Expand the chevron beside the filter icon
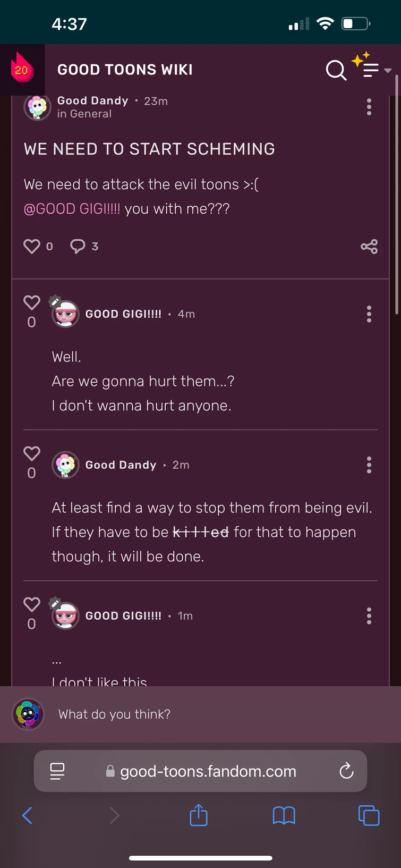 [x=388, y=71]
